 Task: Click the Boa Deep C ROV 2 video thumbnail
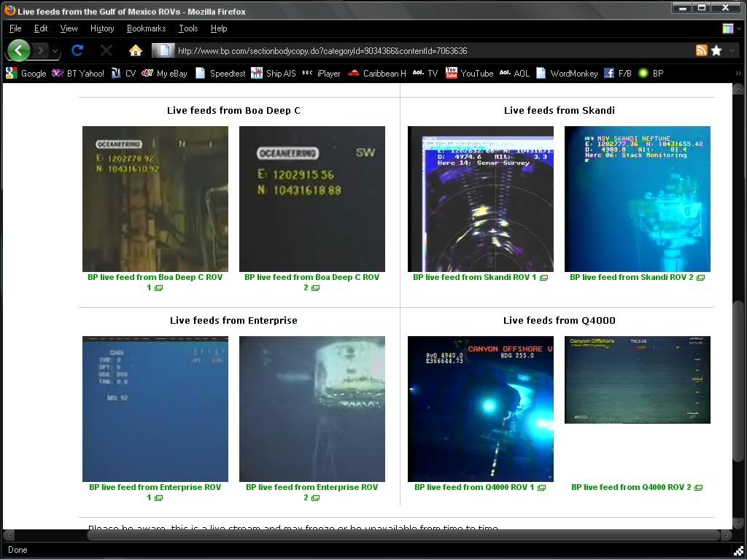312,199
